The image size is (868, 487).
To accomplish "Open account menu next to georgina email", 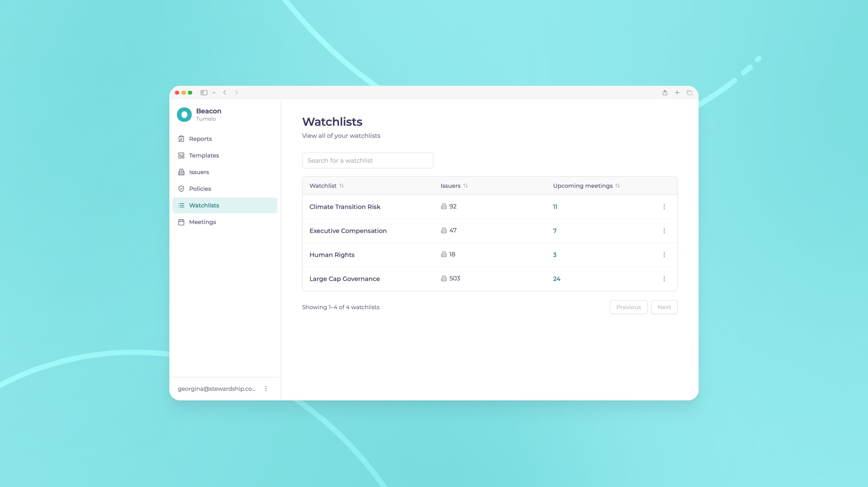I will (266, 389).
